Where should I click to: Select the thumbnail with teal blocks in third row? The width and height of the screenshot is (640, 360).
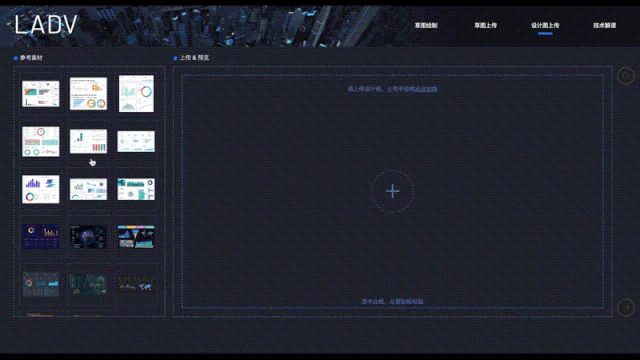pyautogui.click(x=136, y=189)
